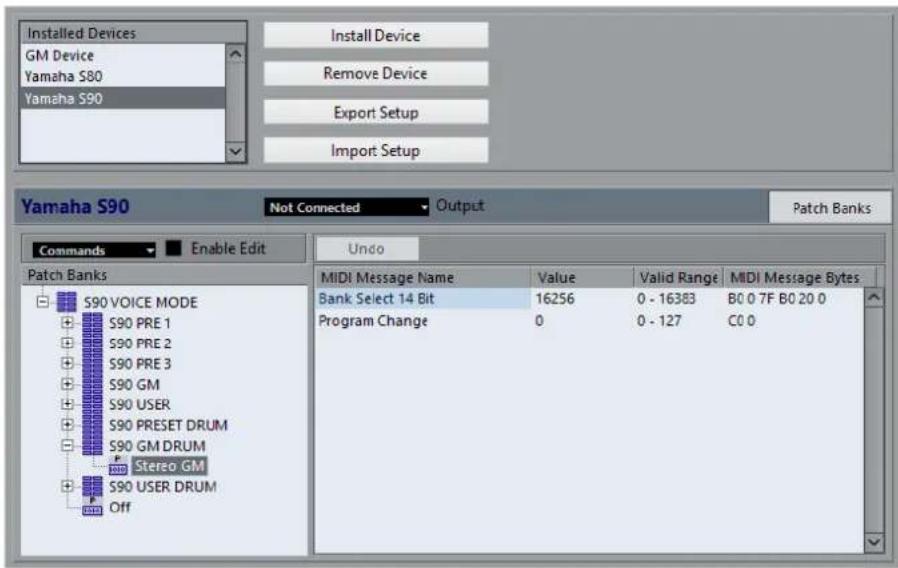
Task: Click the C0 0 bytes cell
Action: pyautogui.click(x=742, y=321)
